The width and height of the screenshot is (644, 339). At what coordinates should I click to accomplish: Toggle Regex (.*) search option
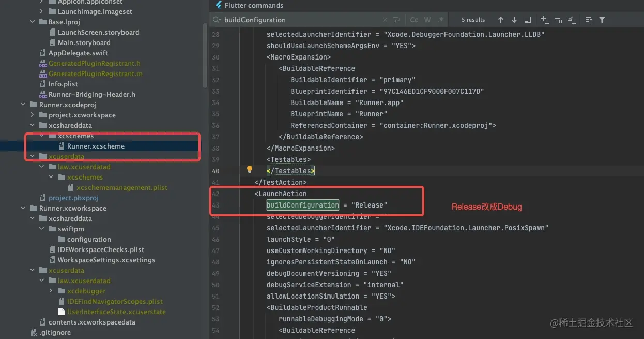tap(441, 20)
